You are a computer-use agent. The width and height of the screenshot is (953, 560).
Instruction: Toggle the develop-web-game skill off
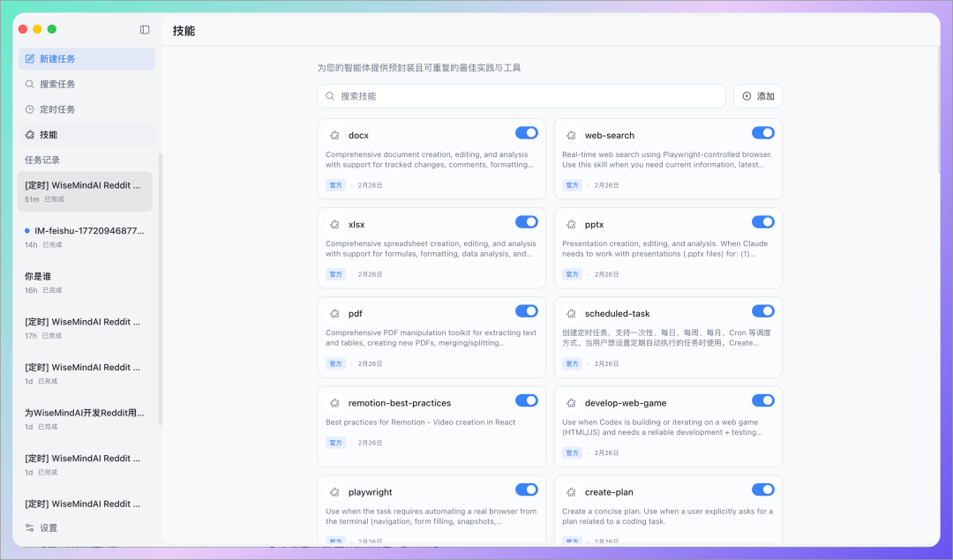pos(762,400)
